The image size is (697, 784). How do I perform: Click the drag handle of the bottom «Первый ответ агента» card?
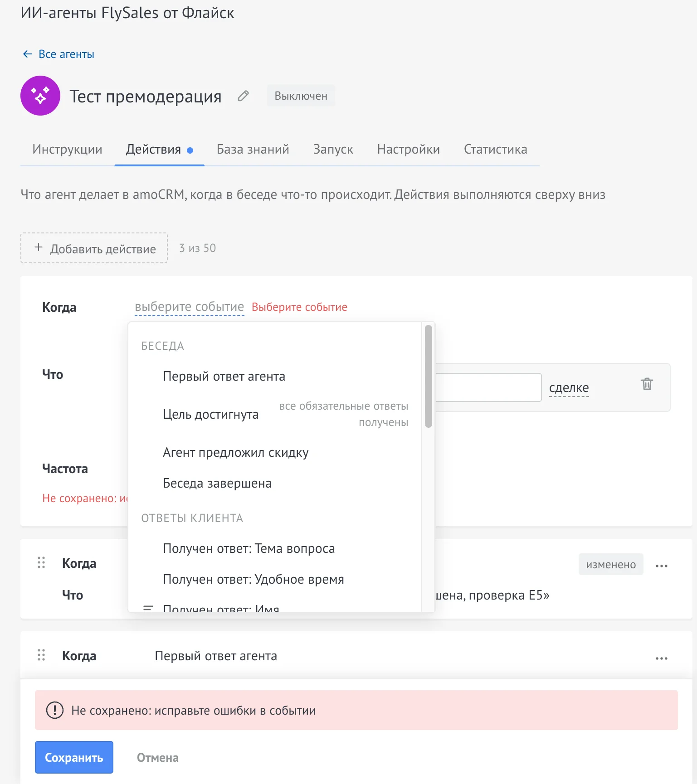tap(41, 655)
